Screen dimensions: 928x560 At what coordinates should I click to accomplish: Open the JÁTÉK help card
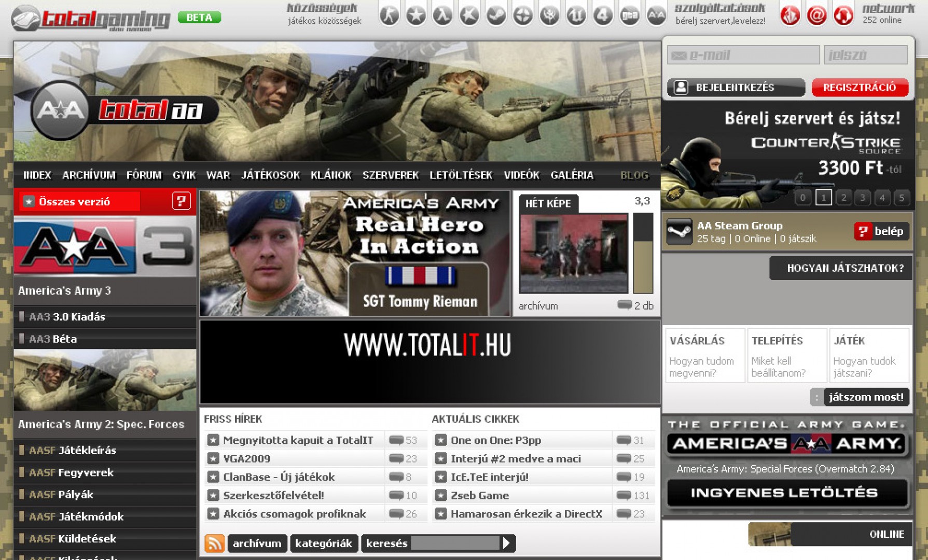click(x=869, y=355)
